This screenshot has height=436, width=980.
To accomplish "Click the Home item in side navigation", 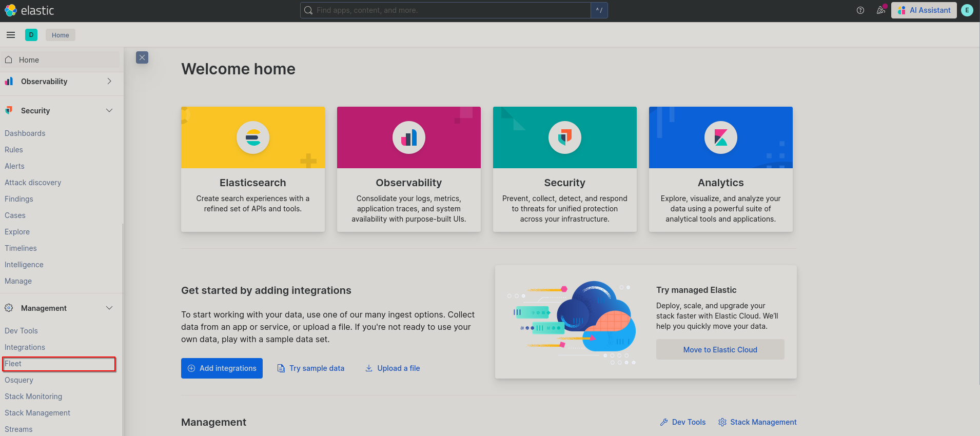I will point(60,60).
